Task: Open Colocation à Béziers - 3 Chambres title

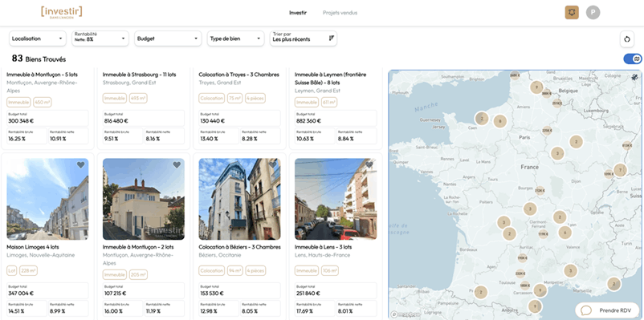Action: [239, 247]
